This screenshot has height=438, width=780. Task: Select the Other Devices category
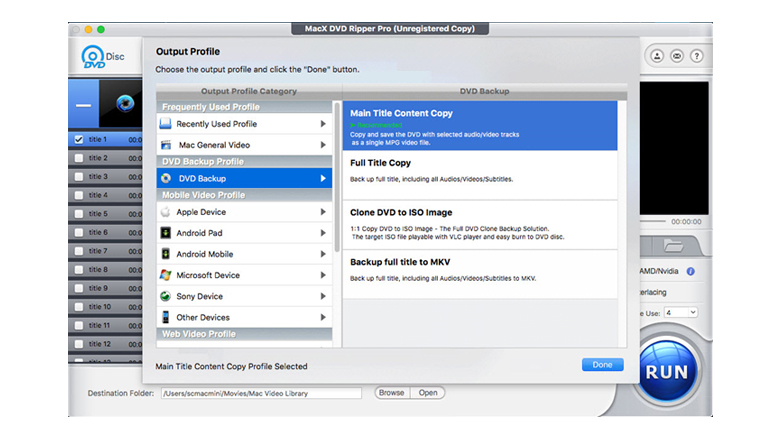pos(244,317)
